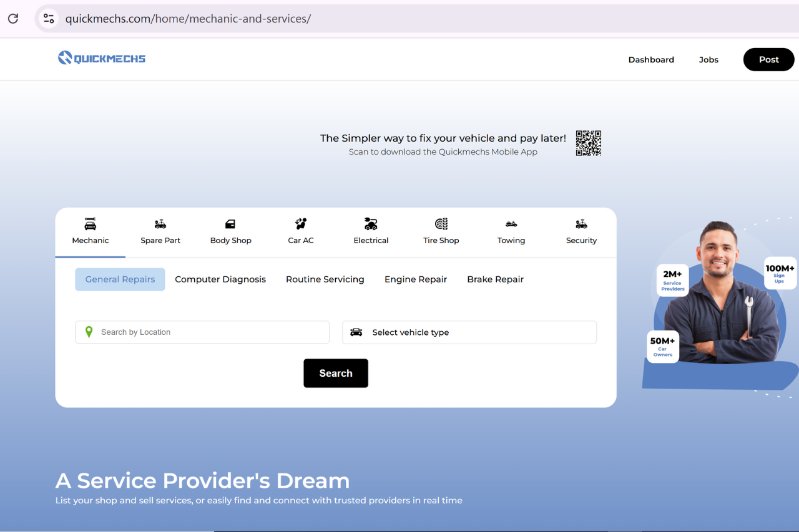Select the Mechanic car icon

tap(91, 224)
